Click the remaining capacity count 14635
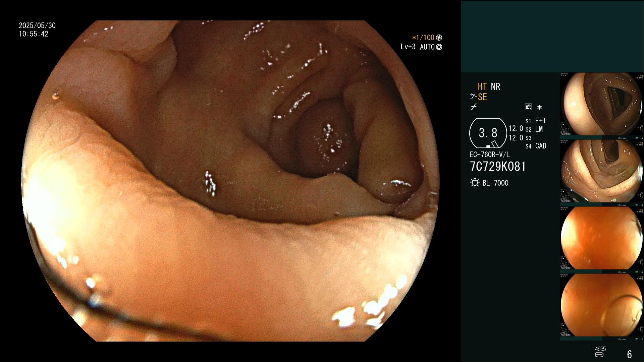This screenshot has height=362, width=644. tap(599, 349)
